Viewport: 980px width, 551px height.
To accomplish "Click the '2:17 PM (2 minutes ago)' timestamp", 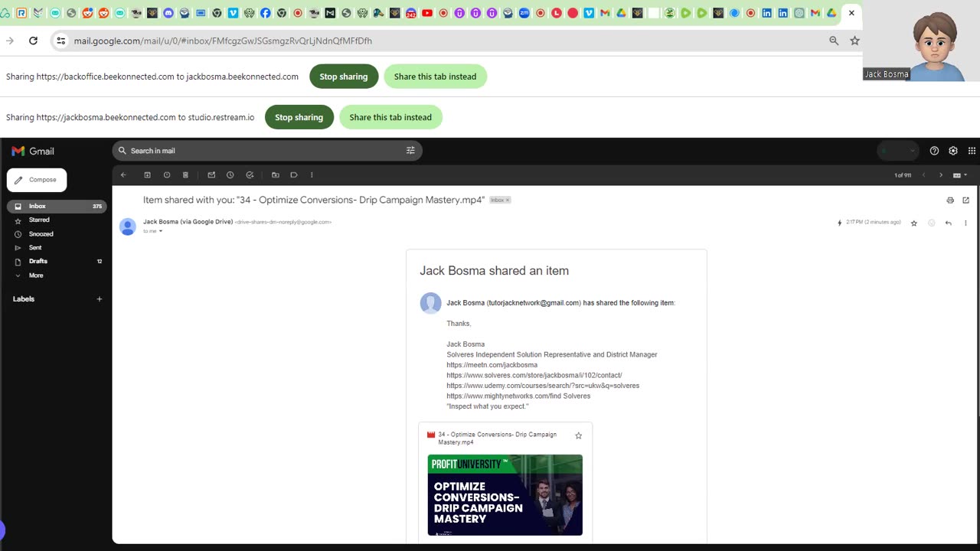I will 874,223.
